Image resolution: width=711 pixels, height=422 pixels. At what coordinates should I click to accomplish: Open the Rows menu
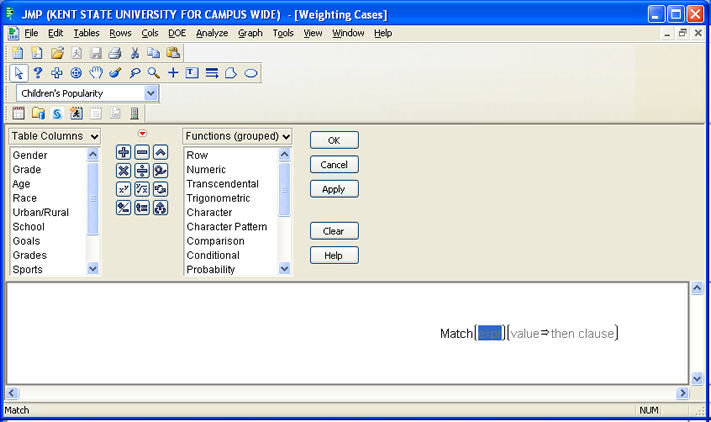point(120,33)
